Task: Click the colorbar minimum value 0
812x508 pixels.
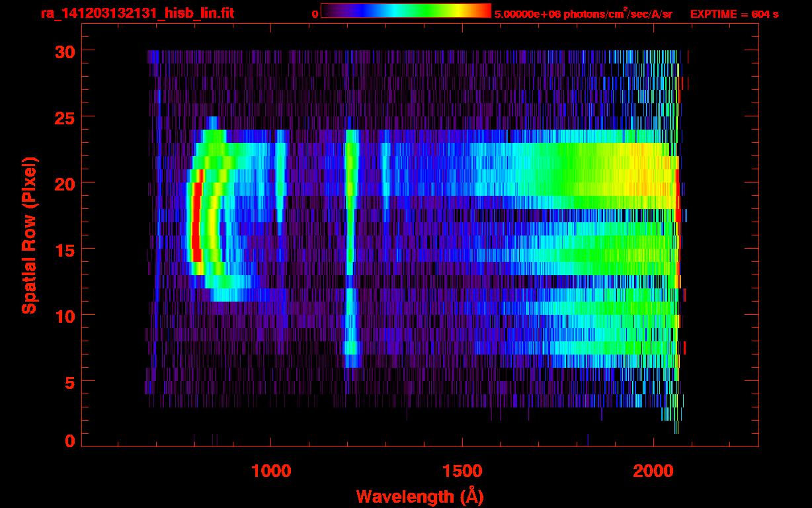Action: (x=315, y=14)
